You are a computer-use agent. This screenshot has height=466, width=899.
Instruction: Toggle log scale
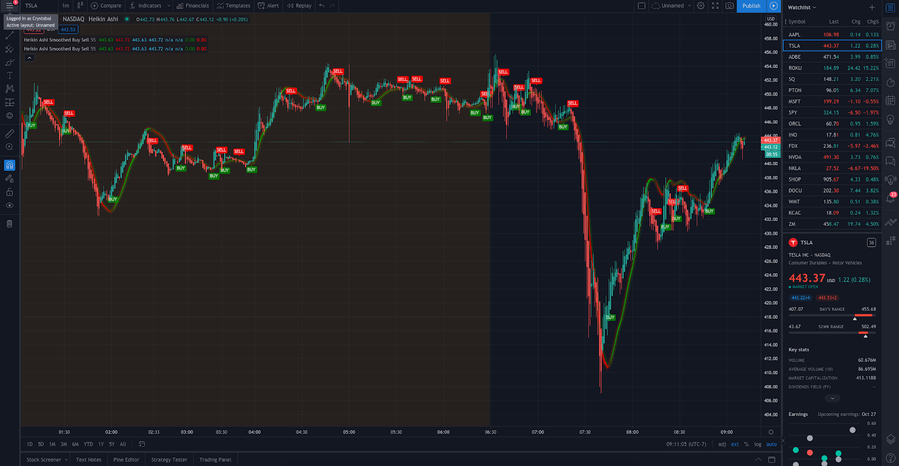pyautogui.click(x=757, y=444)
